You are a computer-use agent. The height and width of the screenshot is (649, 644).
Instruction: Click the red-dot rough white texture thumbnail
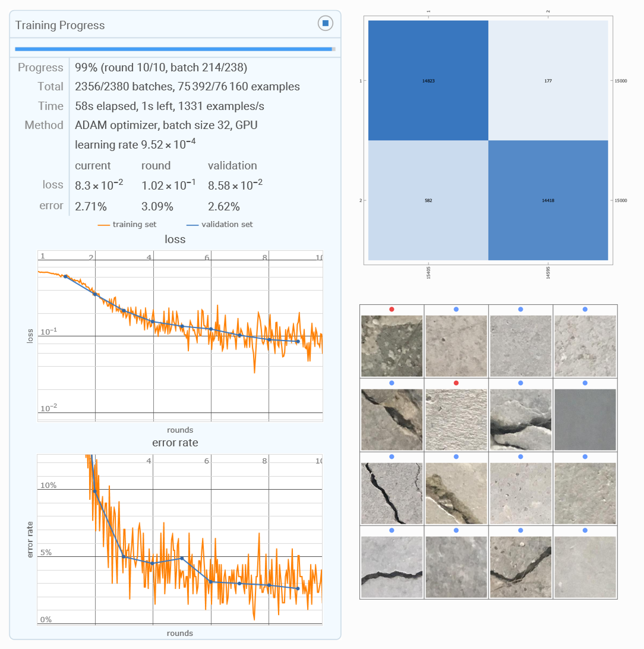click(x=456, y=420)
